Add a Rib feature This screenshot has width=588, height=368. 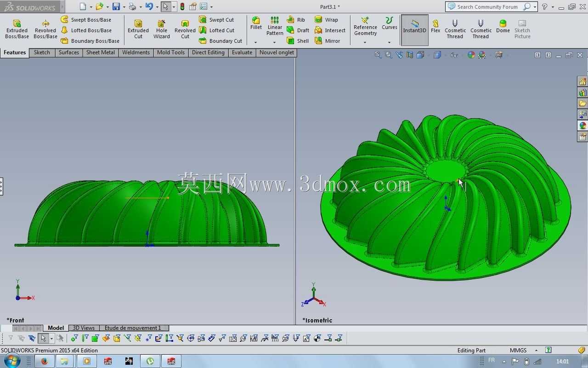coord(296,20)
